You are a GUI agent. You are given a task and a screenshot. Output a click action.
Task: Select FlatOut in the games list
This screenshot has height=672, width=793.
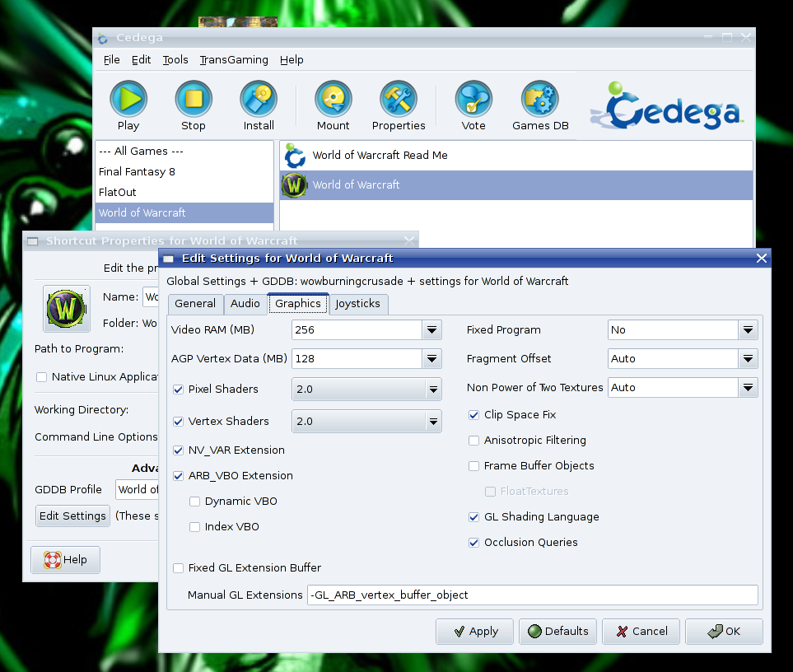pos(184,193)
